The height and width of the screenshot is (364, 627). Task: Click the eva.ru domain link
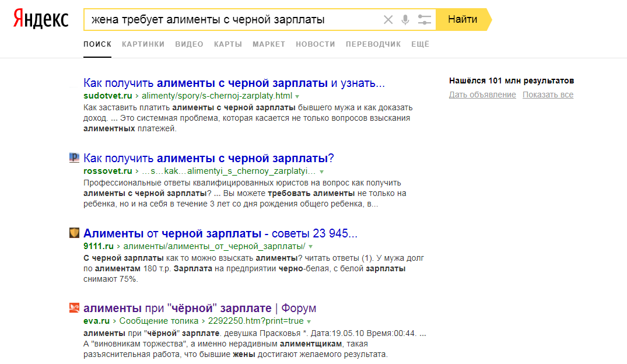[x=96, y=321]
